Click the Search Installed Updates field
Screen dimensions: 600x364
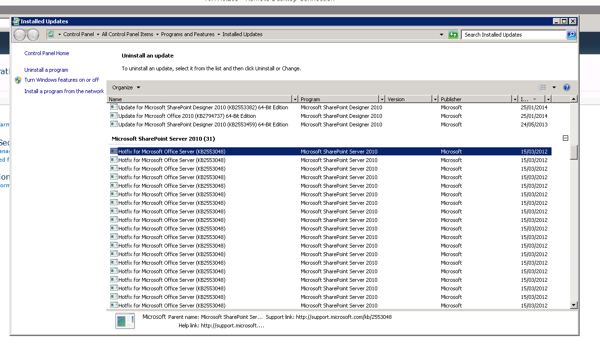[514, 35]
